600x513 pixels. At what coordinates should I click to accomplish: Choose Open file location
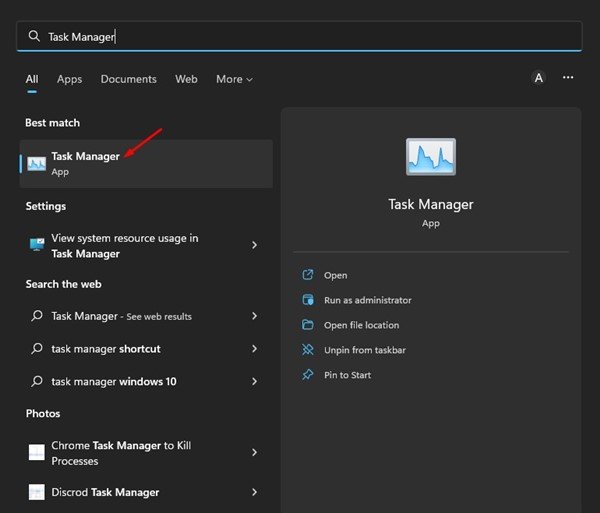pos(362,325)
